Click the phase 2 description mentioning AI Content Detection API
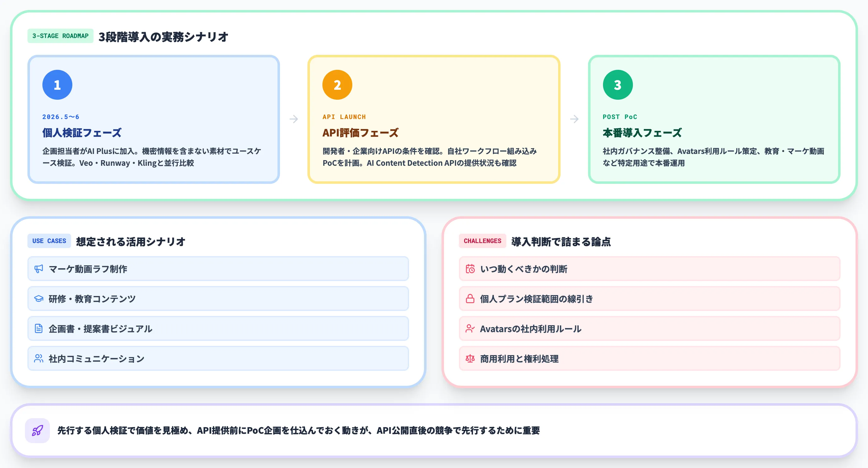The image size is (868, 468). pyautogui.click(x=430, y=157)
